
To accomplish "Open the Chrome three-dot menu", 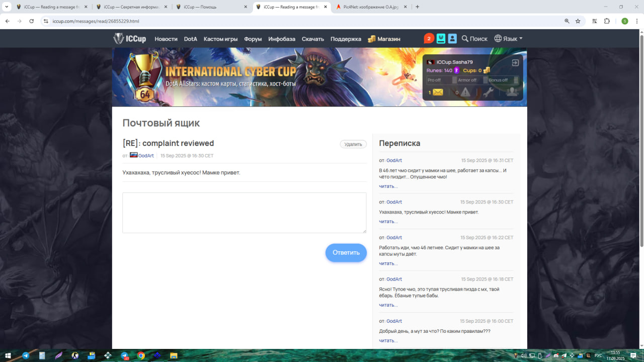I will point(637,21).
